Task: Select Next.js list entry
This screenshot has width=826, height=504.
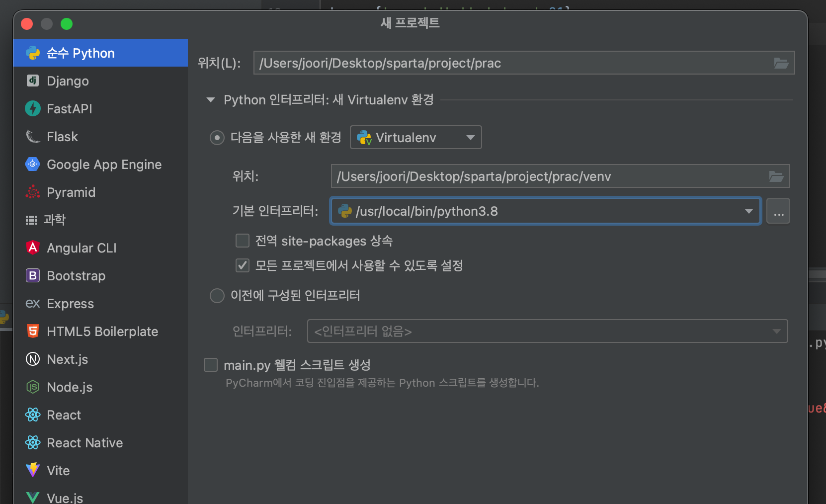Action: [100, 359]
